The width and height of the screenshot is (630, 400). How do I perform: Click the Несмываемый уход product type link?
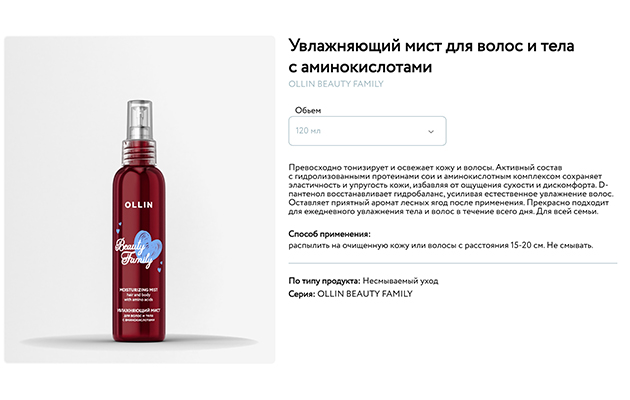(400, 281)
